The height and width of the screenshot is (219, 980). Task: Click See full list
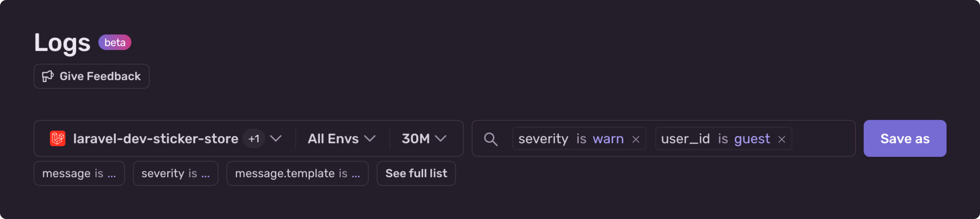(416, 173)
